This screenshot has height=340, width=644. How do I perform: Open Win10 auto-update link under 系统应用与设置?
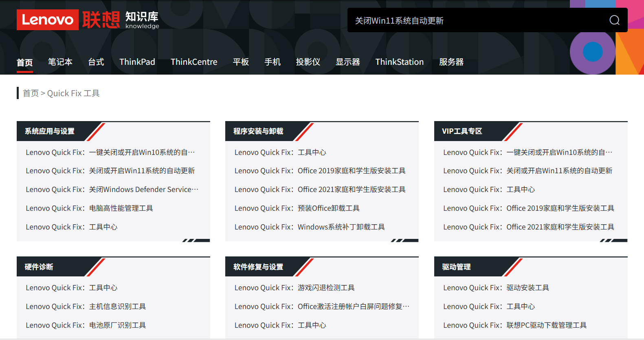(110, 152)
